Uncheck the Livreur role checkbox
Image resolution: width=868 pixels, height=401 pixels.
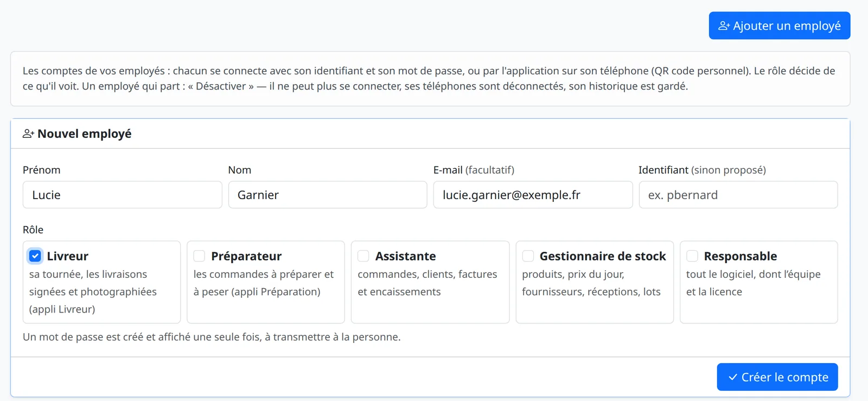35,256
